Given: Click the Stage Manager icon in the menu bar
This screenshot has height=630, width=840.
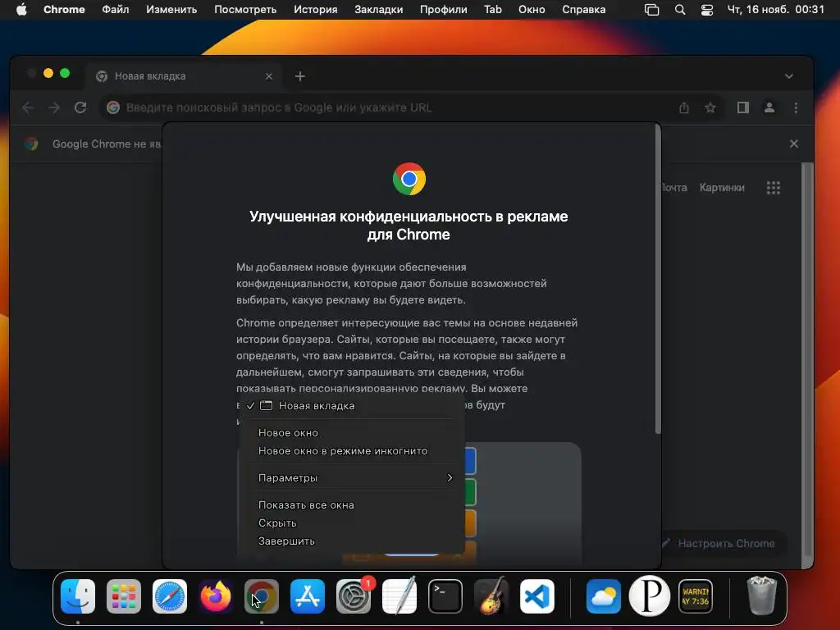Looking at the screenshot, I should click(x=651, y=10).
